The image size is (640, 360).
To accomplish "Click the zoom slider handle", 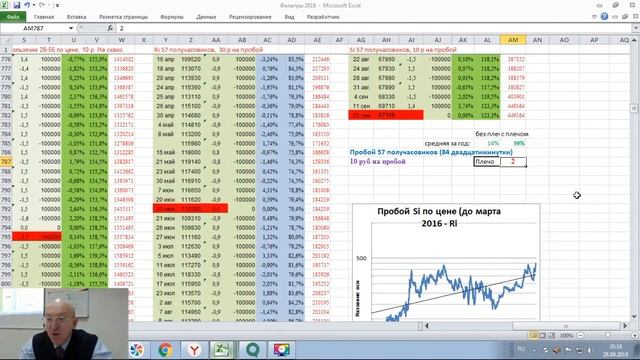I will pyautogui.click(x=607, y=336).
